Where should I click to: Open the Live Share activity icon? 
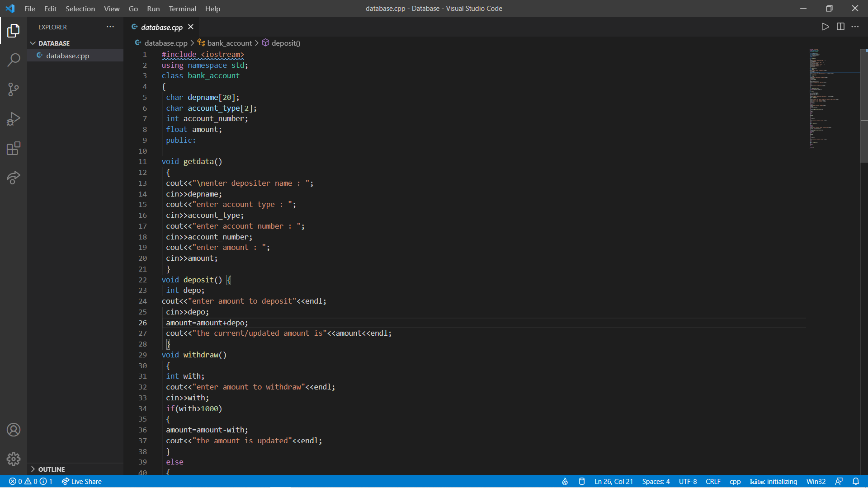[14, 178]
